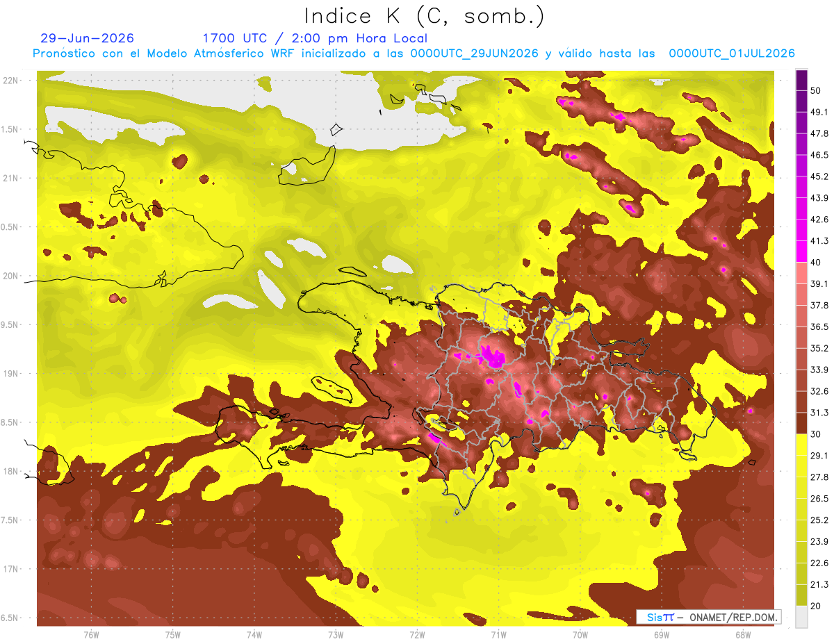The height and width of the screenshot is (644, 834).
Task: Click the color bar value '23.9'
Action: pyautogui.click(x=819, y=541)
